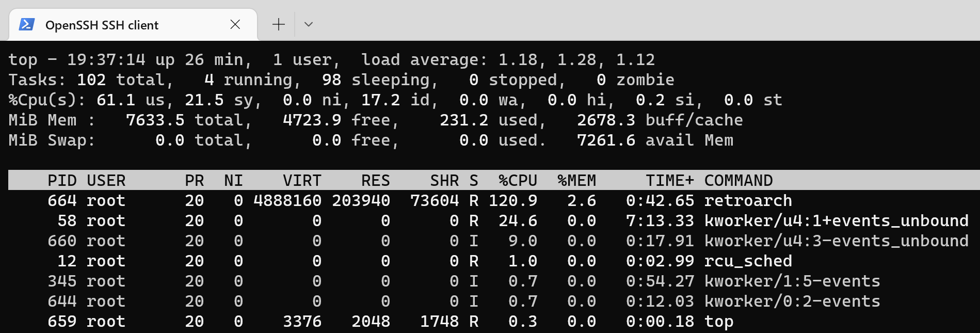Click the COMMAND column header
980x333 pixels.
(738, 180)
